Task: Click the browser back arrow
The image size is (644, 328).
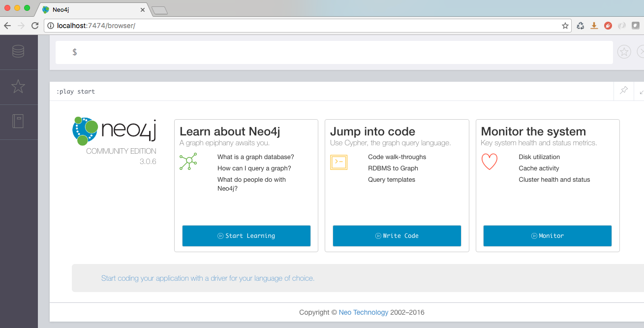Action: click(7, 25)
